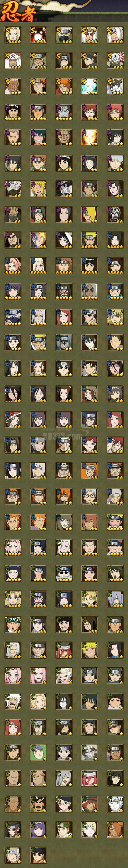This screenshot has height=868, width=128.
Task: Open the S-rank ringed-mask Tobi portrait
Action: pos(115,61)
